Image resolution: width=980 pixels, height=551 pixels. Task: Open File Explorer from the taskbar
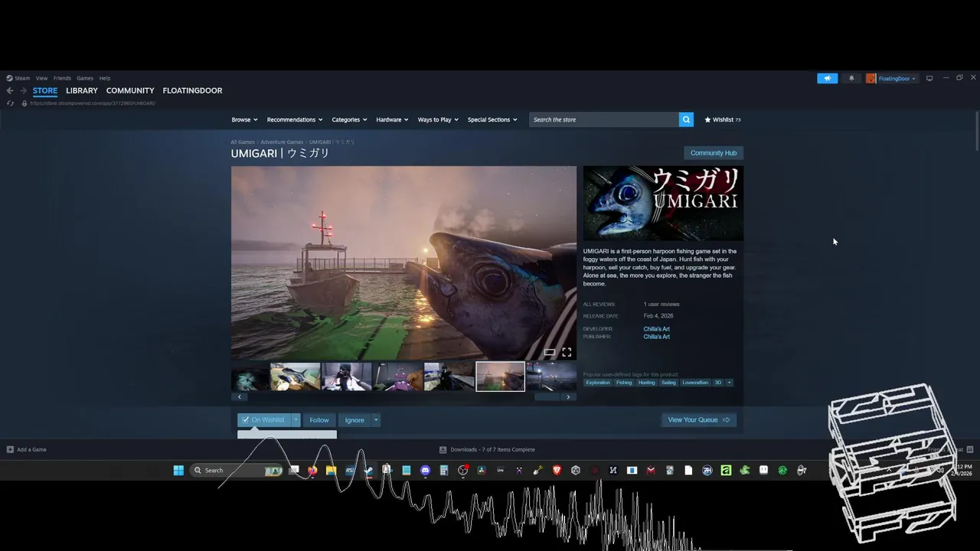[x=331, y=470]
